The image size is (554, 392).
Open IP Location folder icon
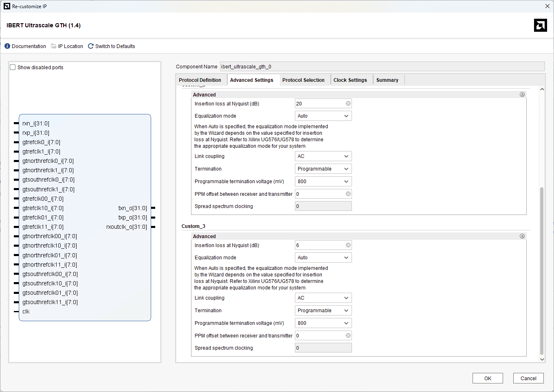click(x=54, y=46)
